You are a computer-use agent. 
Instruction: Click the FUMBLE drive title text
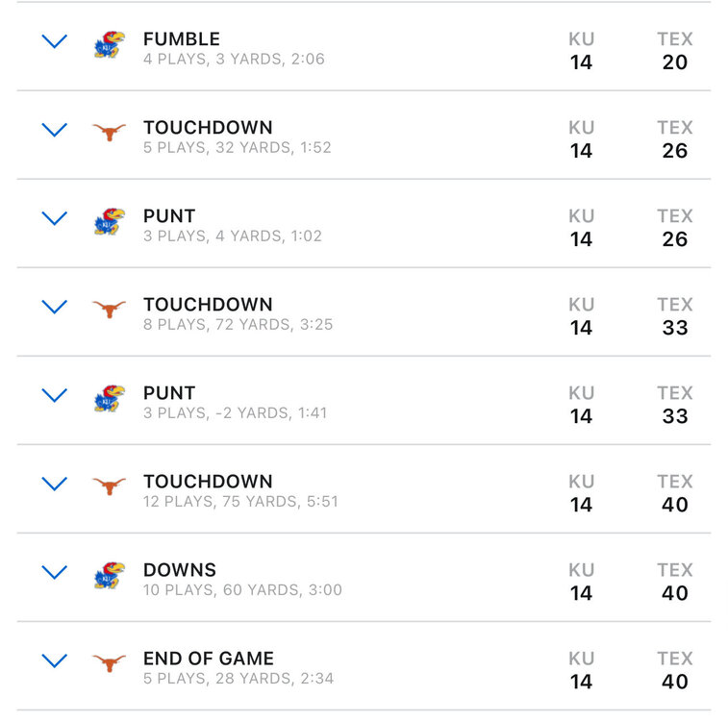pos(182,39)
